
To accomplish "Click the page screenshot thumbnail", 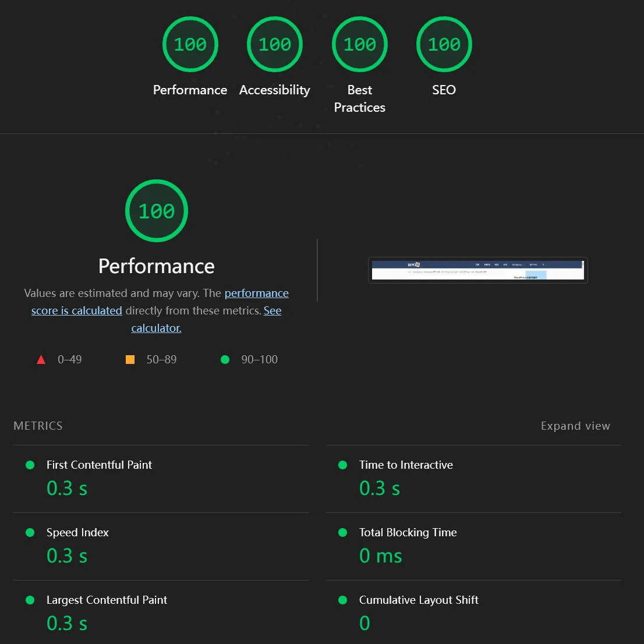I will [477, 270].
